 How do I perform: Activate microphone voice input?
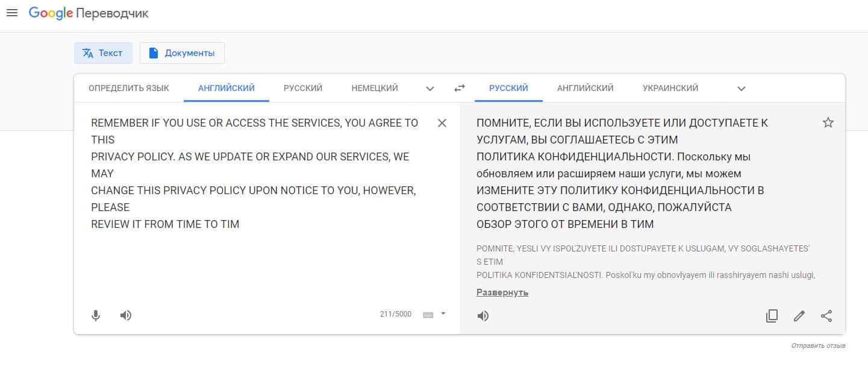(x=96, y=315)
